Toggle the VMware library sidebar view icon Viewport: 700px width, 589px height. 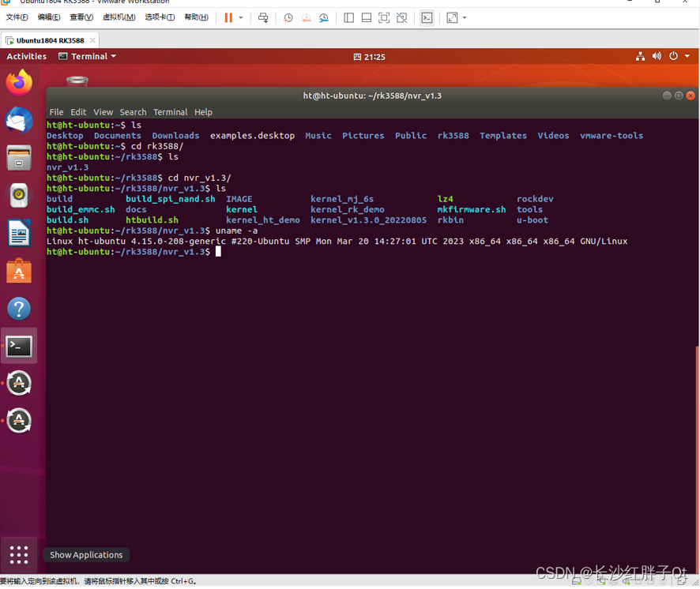[x=349, y=18]
